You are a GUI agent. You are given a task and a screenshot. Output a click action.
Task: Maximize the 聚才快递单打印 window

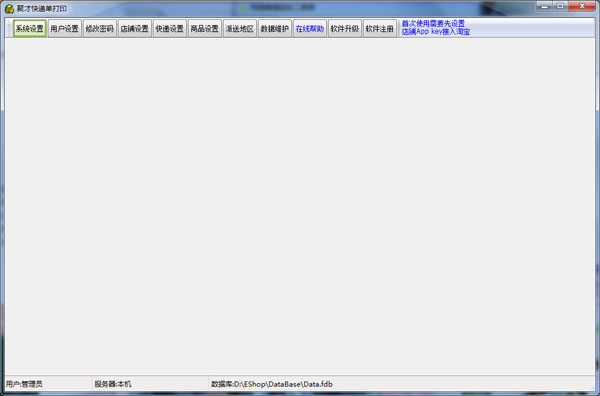[x=560, y=6]
